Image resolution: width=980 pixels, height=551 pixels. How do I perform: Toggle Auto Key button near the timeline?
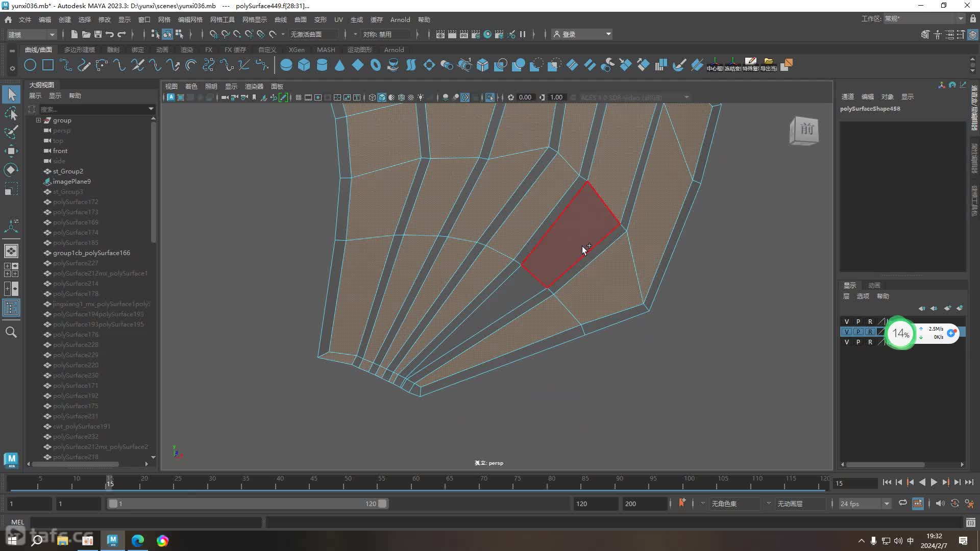click(955, 504)
